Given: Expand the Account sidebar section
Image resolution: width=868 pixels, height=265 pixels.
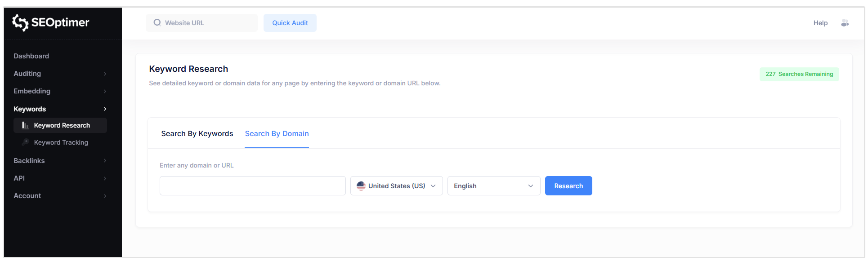Looking at the screenshot, I should 27,196.
